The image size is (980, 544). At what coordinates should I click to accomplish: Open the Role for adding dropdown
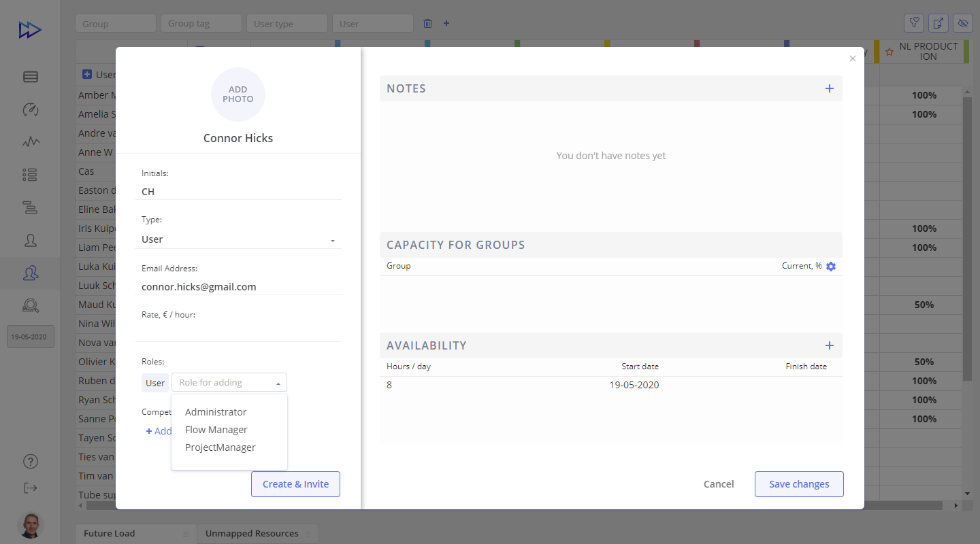coord(229,382)
